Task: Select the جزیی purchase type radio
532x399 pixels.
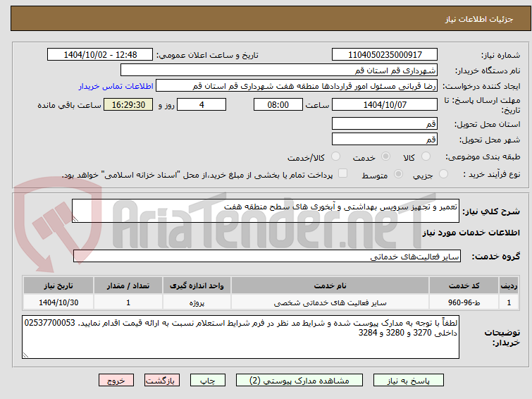Action: (443, 174)
